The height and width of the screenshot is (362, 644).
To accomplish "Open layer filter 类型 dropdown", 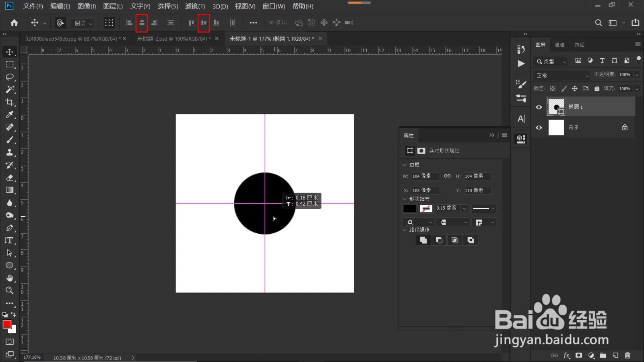I will 551,62.
